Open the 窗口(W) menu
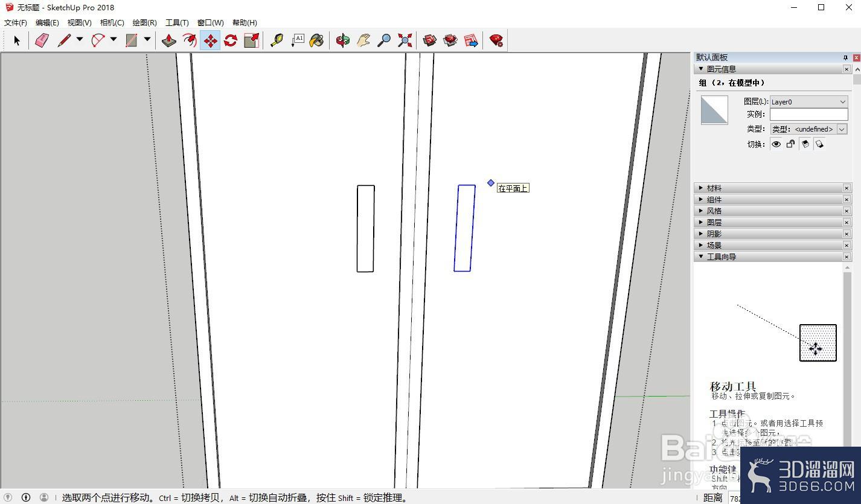 click(x=210, y=23)
